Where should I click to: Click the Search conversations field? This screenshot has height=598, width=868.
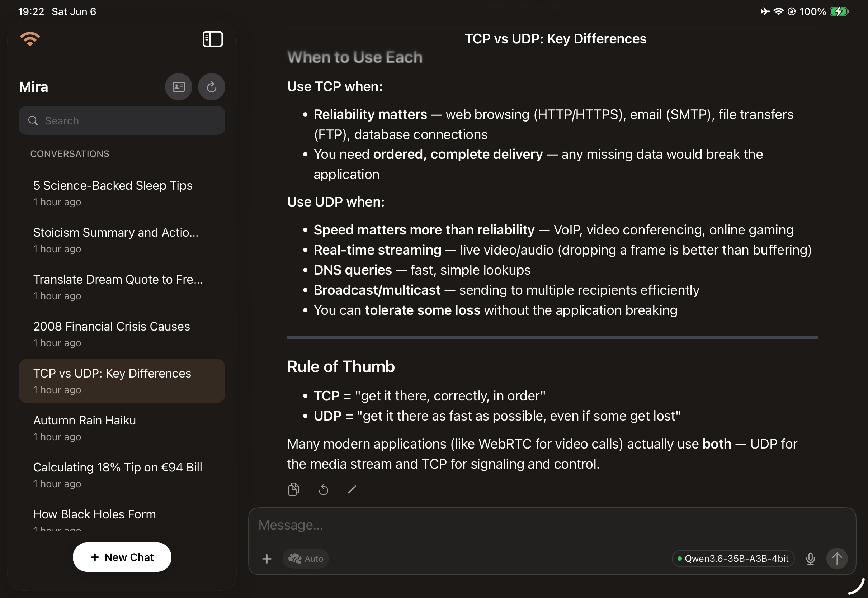(122, 121)
